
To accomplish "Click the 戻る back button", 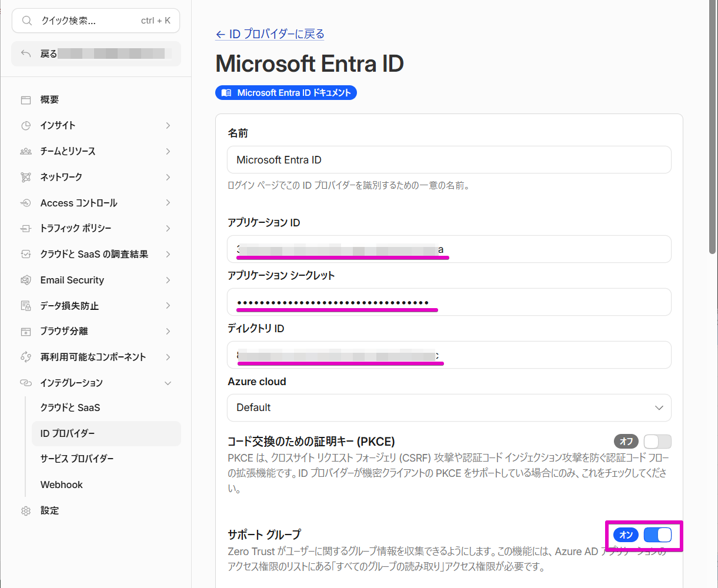I will coord(96,54).
